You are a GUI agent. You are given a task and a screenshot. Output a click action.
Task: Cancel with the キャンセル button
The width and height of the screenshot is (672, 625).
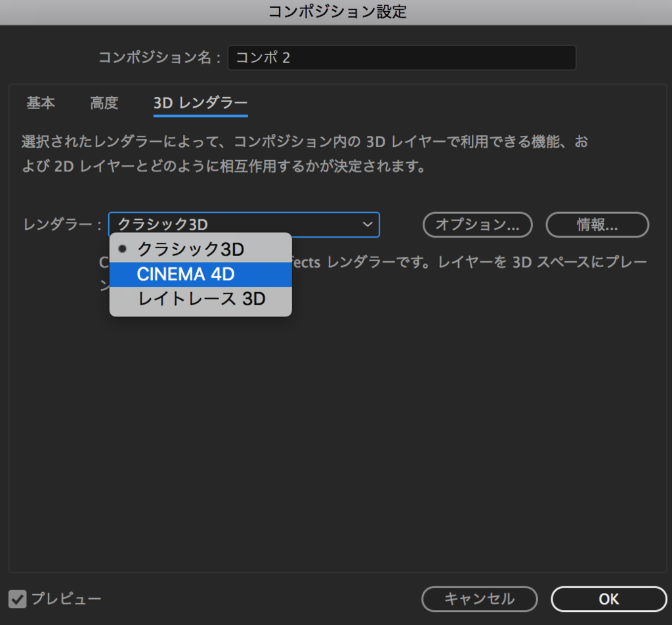point(480,599)
